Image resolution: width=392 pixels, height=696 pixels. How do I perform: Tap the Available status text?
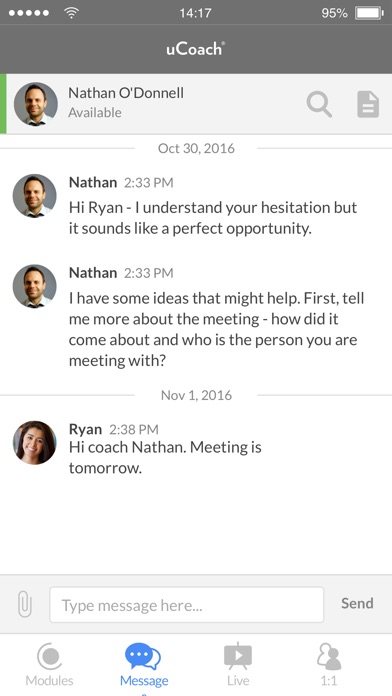tap(95, 113)
